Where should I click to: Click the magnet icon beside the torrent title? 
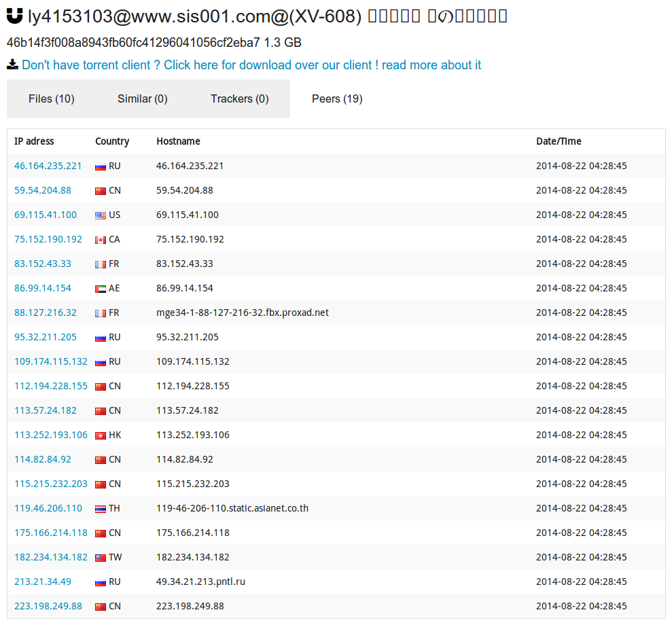tap(15, 16)
